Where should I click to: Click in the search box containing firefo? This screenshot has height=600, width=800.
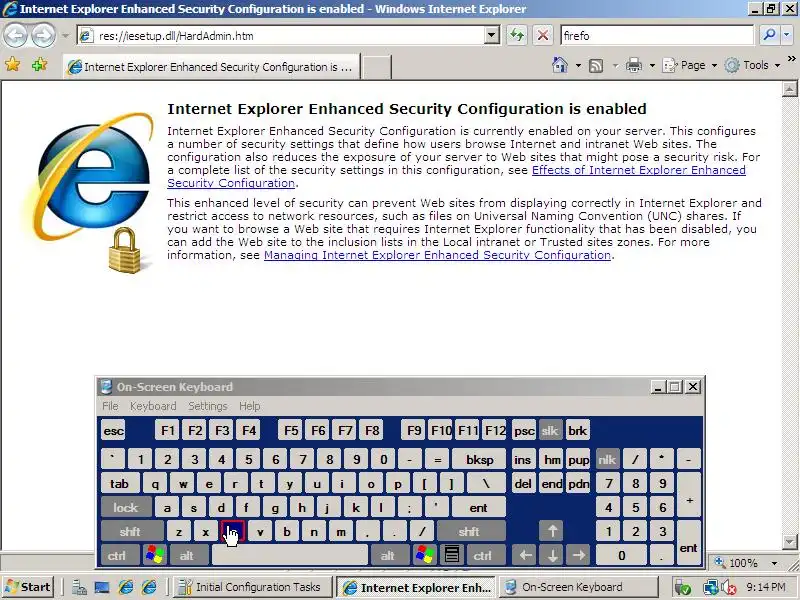[657, 35]
